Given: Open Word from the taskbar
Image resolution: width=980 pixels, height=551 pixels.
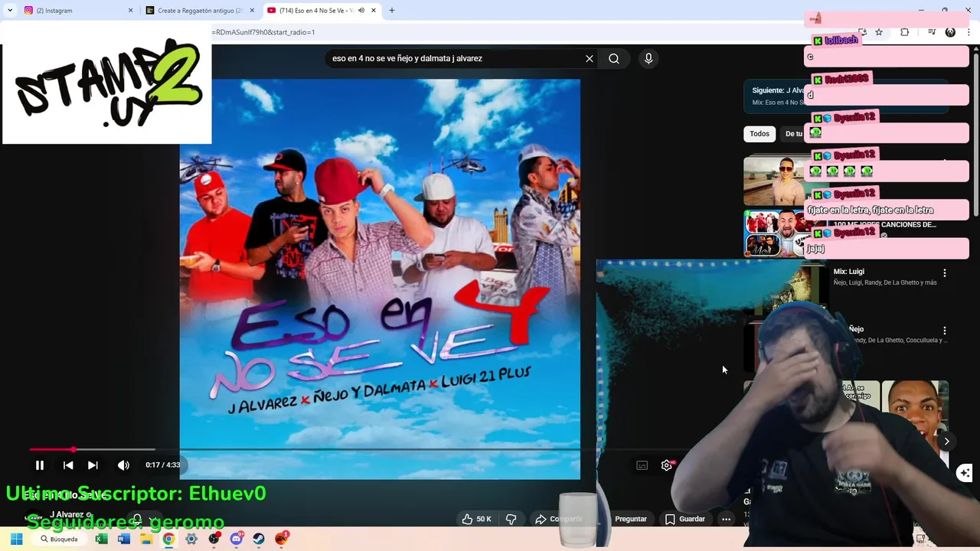Looking at the screenshot, I should [x=124, y=539].
